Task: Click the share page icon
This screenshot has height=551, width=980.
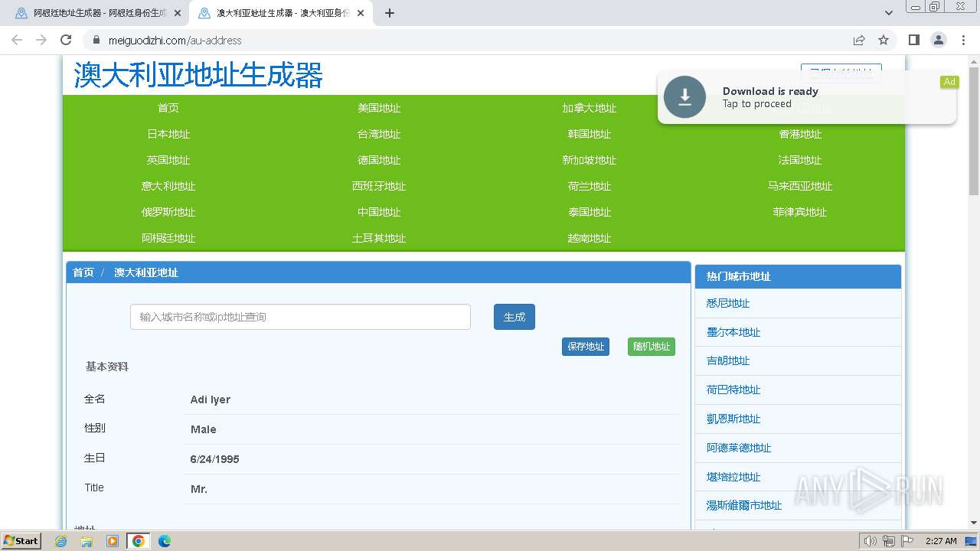Action: 859,40
